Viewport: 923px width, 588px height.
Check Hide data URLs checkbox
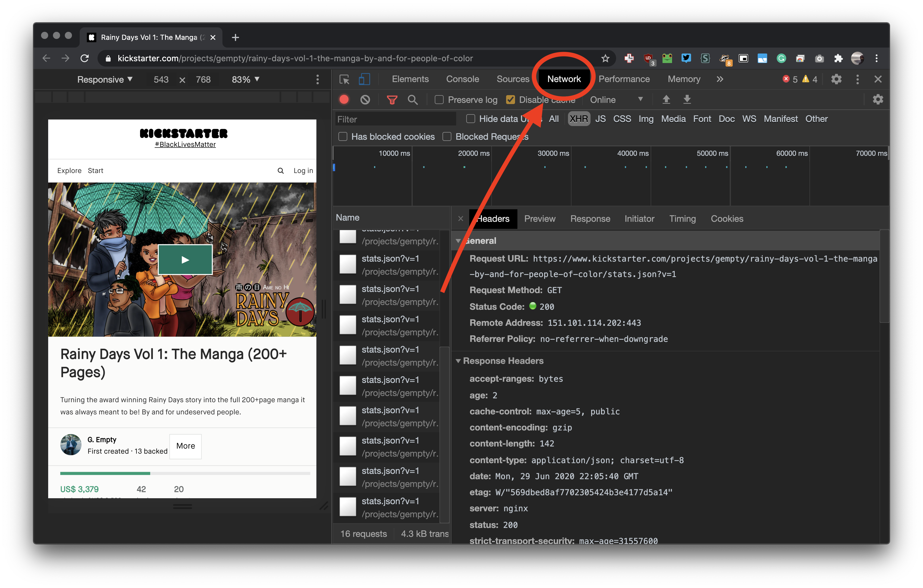point(470,119)
